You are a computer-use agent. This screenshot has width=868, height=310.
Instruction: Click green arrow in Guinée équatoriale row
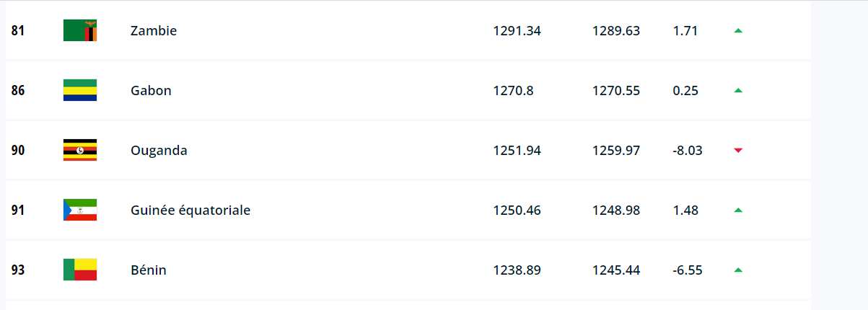tap(738, 211)
